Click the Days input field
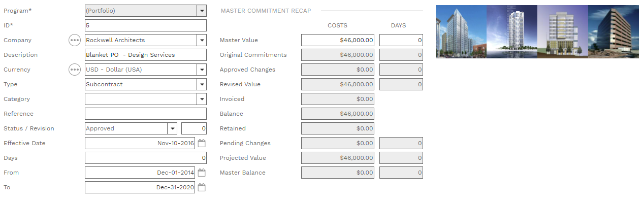Viewport: 644px width, 203px height. click(x=145, y=158)
